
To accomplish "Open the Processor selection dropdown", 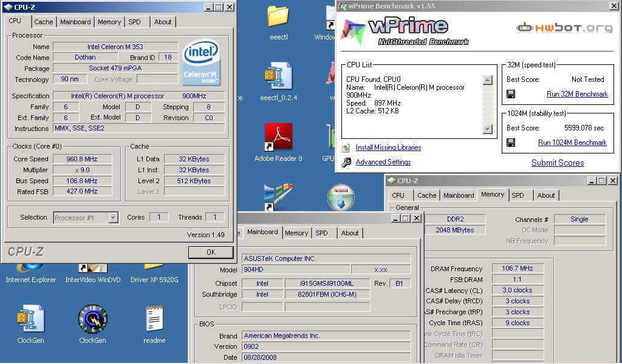I will pos(114,217).
